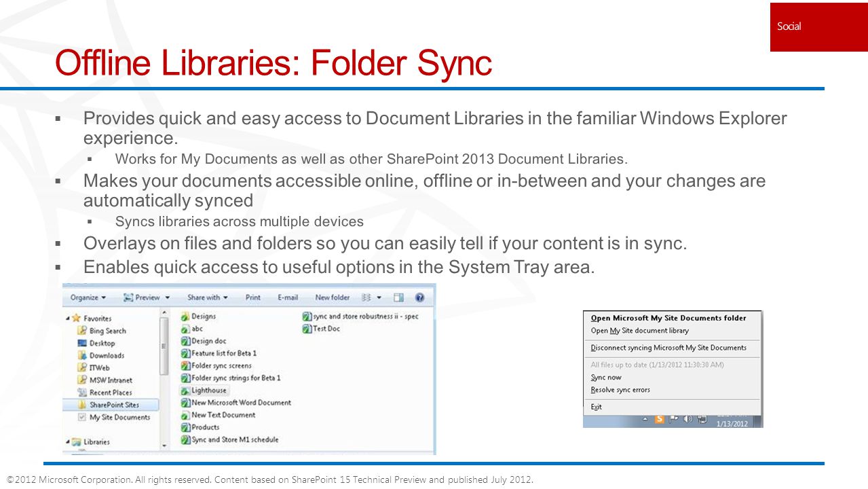Click navigation pane scrollbar up arrow
Viewport: 868px width, 489px height.
(164, 312)
